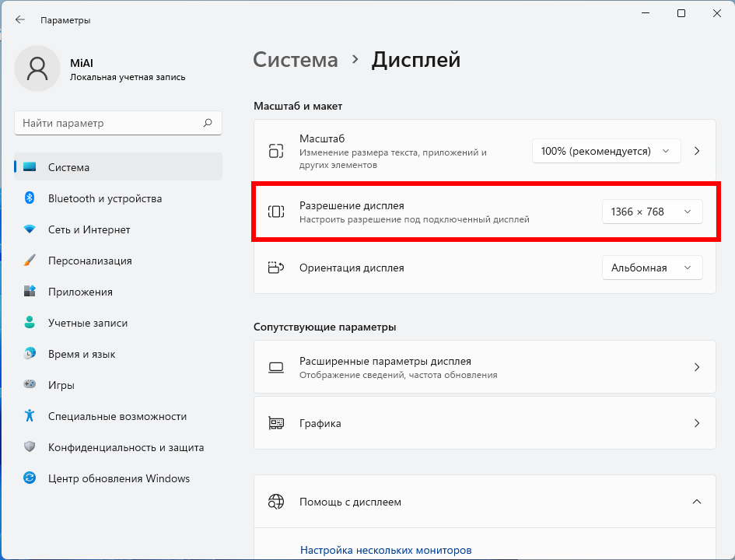Click the Найти параметр search field
The width and height of the screenshot is (735, 560).
click(x=109, y=123)
